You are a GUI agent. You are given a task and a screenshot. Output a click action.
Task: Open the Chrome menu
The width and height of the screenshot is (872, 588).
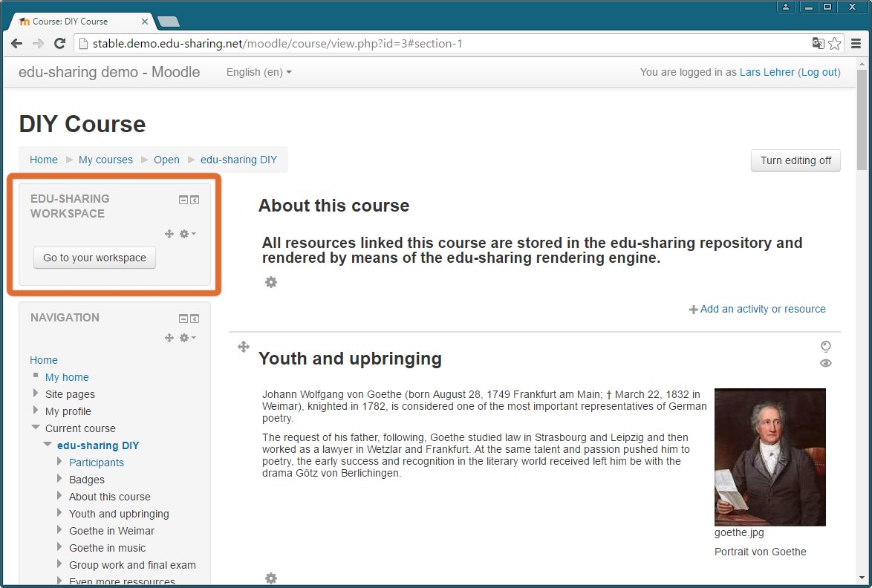[856, 43]
